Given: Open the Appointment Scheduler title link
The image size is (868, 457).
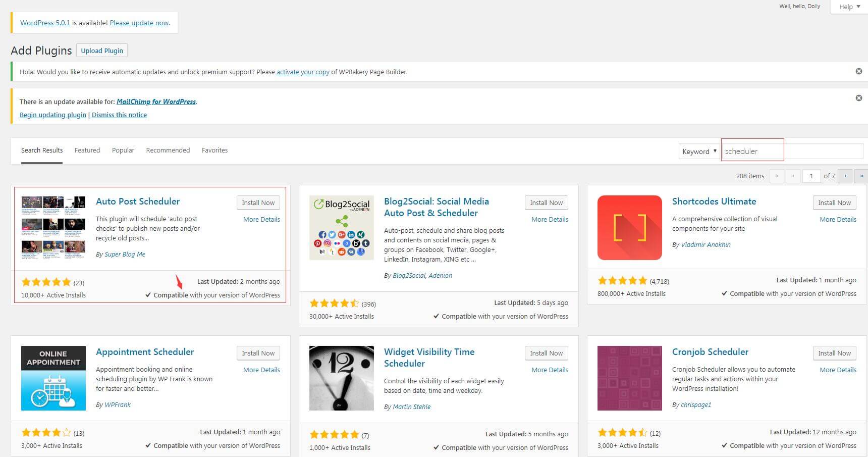Looking at the screenshot, I should (x=145, y=351).
